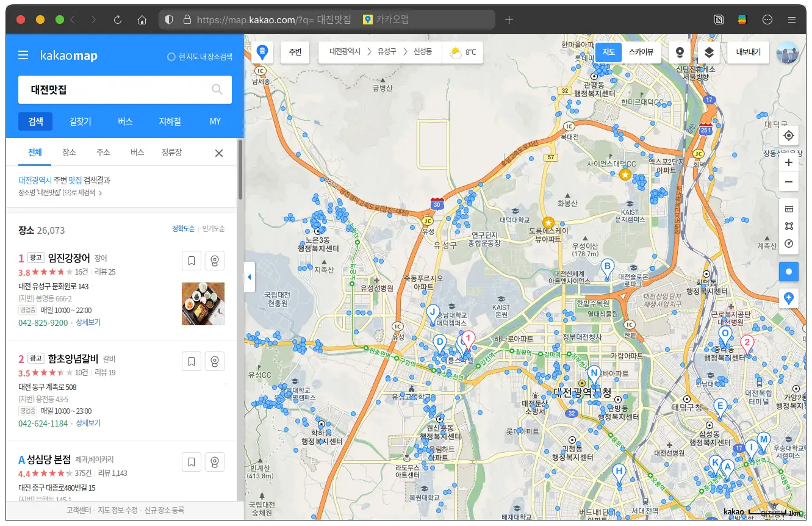Select the 버스 main navigation tab
The width and height of the screenshot is (812, 526).
click(125, 121)
